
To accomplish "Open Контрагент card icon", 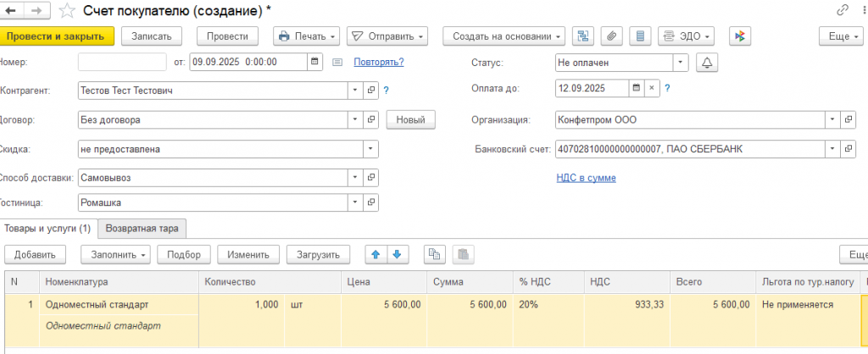I will pos(371,91).
